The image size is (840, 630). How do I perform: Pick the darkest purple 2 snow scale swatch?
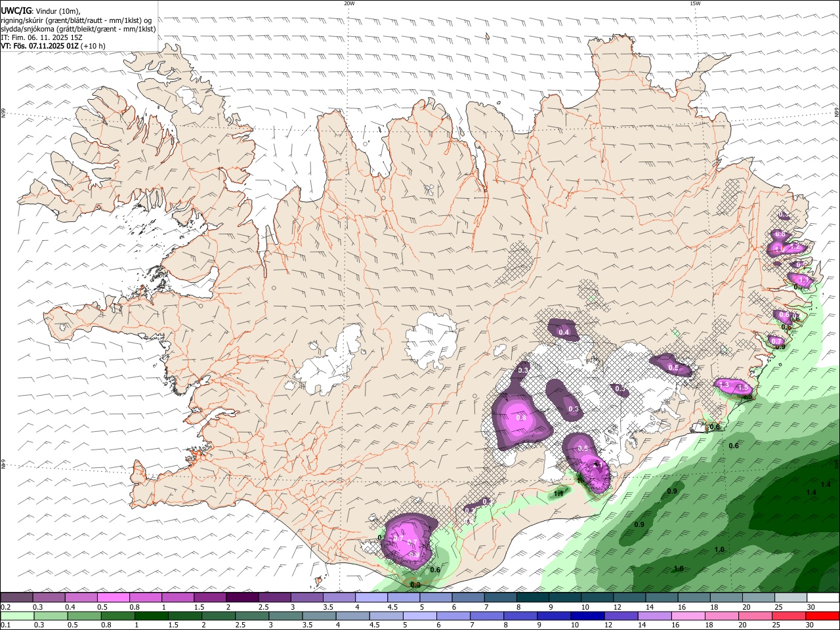tap(242, 598)
